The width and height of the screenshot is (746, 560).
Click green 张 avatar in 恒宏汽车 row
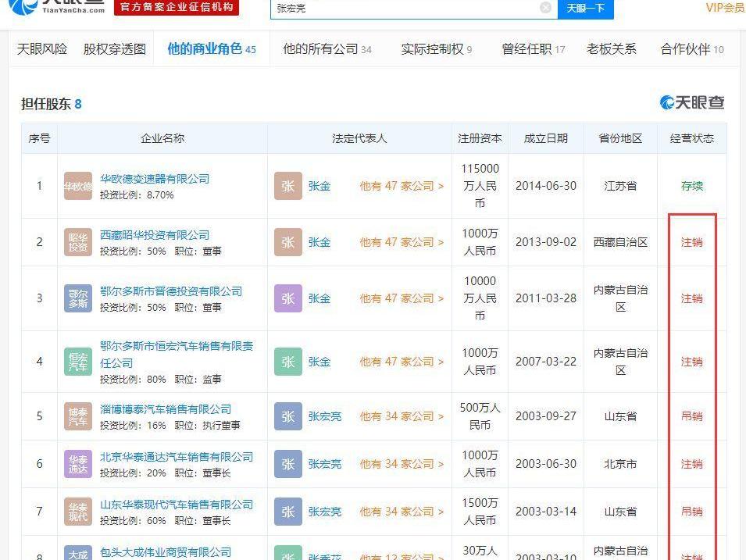coord(287,362)
